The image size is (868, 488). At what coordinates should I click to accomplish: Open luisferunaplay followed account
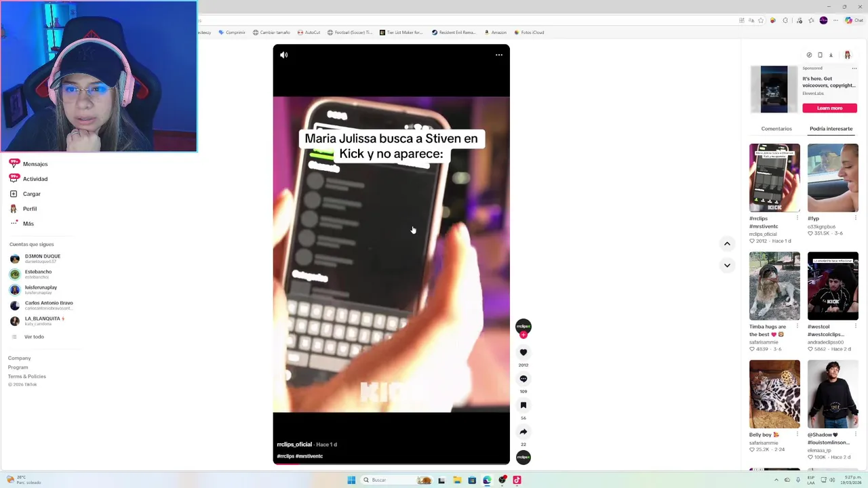(41, 289)
